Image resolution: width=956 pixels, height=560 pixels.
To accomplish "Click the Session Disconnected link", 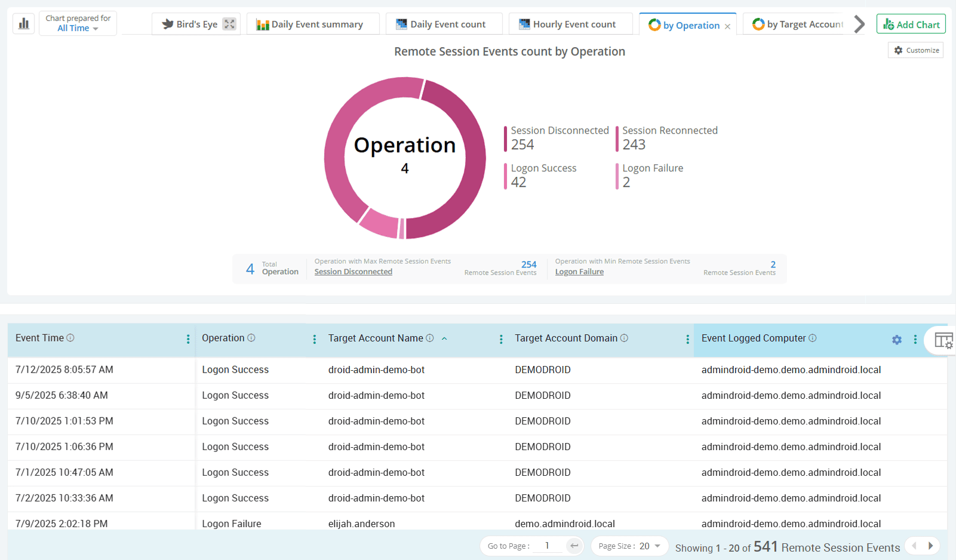I will point(353,271).
